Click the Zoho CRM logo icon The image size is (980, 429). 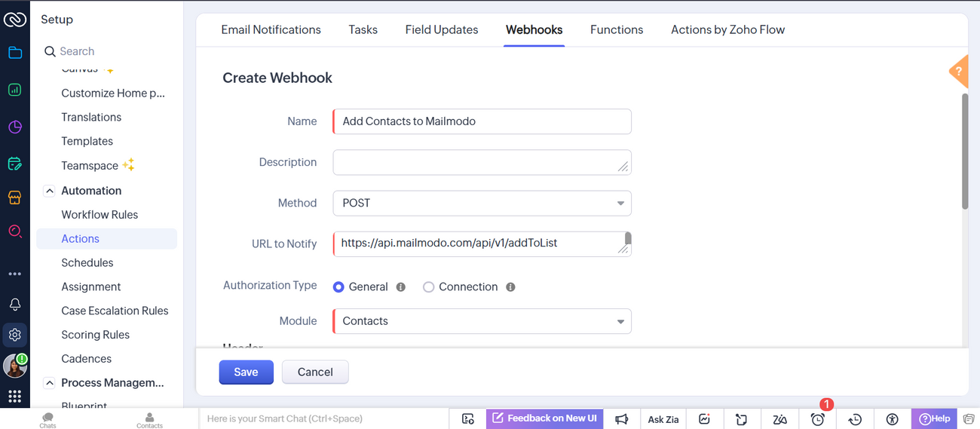click(15, 20)
